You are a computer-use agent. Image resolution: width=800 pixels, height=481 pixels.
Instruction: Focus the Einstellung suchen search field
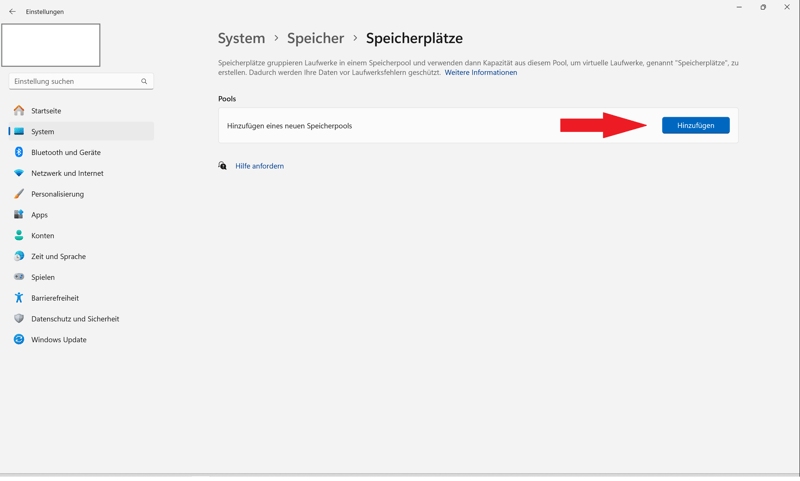(x=75, y=82)
